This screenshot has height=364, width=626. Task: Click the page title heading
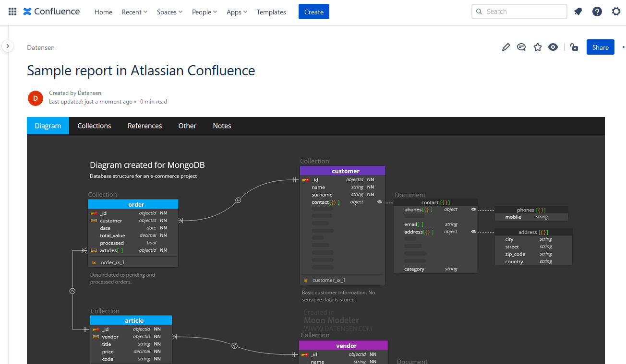point(141,70)
